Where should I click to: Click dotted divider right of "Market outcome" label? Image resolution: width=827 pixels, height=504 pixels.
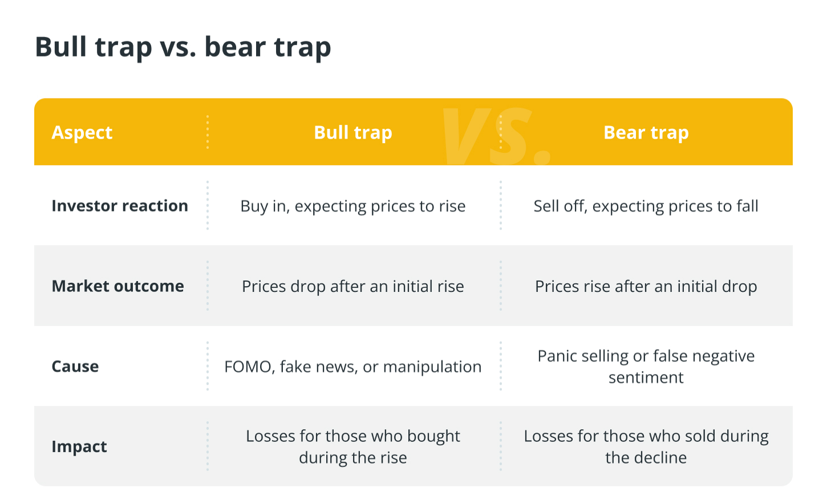208,286
